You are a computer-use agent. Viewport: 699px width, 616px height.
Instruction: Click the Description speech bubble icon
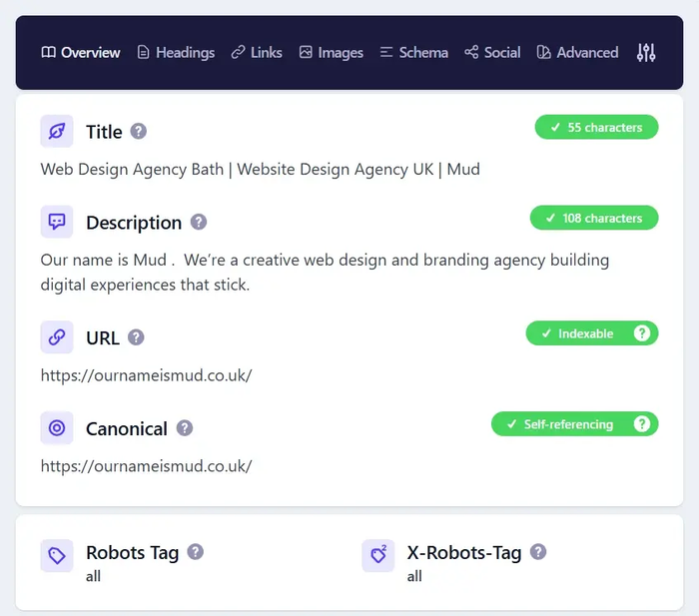(57, 222)
